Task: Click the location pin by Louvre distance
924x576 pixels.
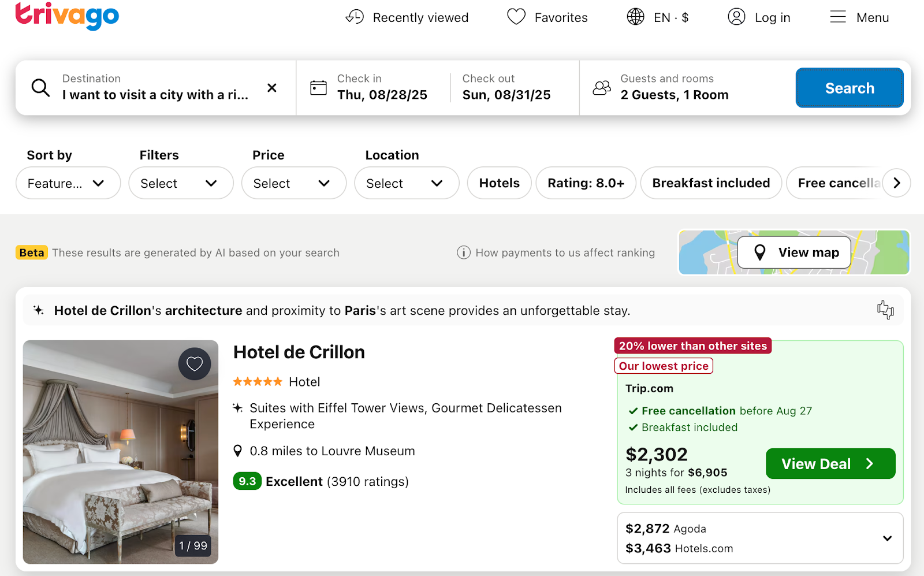Action: (237, 451)
